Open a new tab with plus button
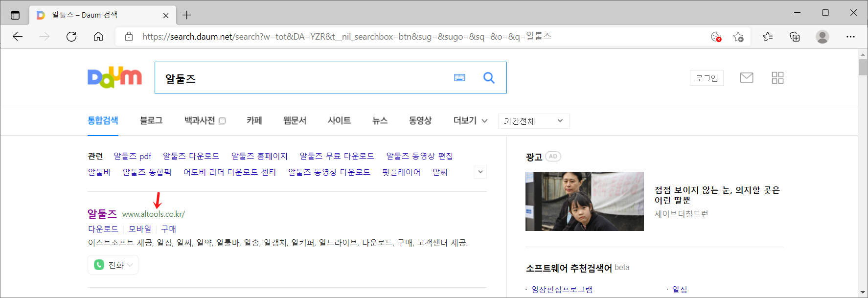Viewport: 868px width, 298px height. click(x=186, y=15)
